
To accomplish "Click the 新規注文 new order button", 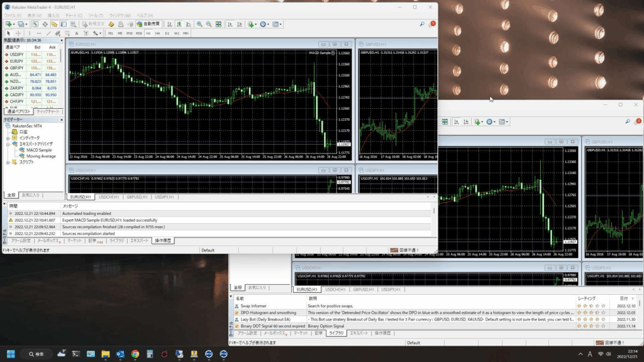I will [x=93, y=25].
